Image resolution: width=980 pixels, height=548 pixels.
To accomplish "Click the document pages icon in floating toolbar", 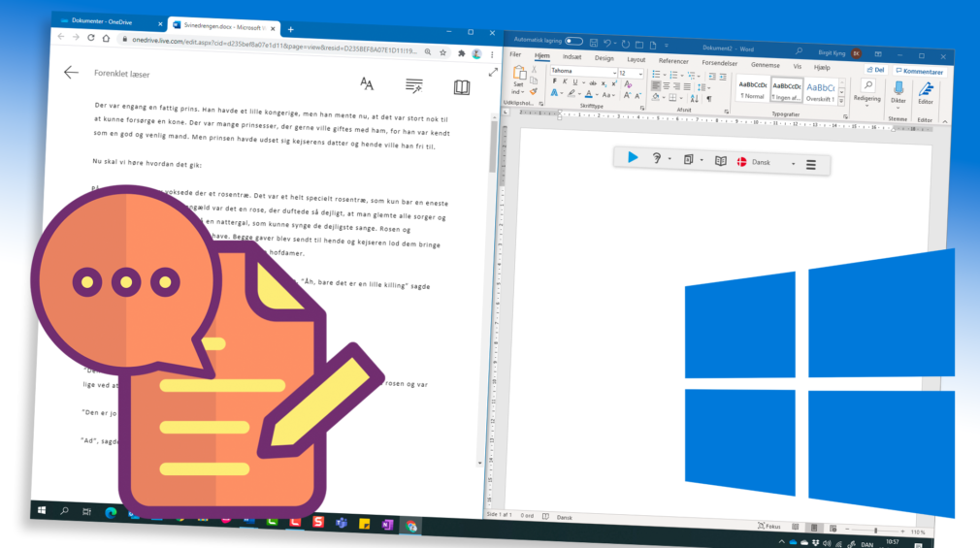I will (688, 159).
